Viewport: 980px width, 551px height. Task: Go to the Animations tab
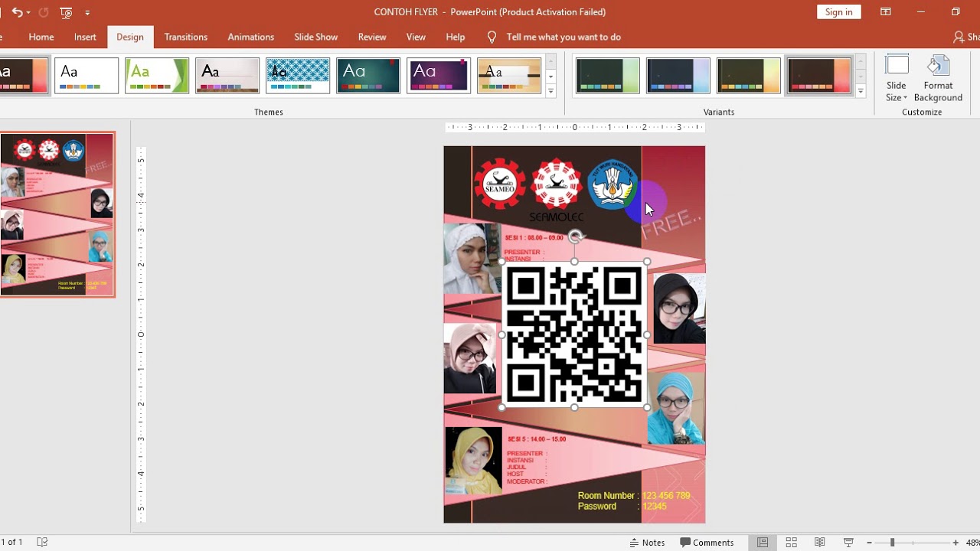[x=250, y=37]
